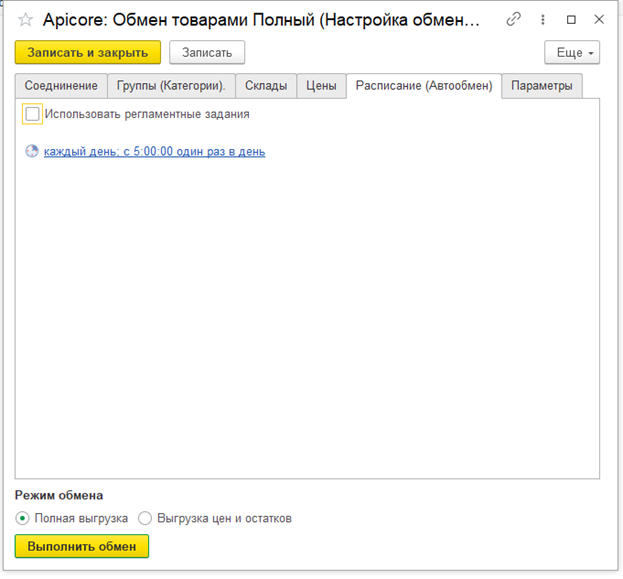This screenshot has width=623, height=579.
Task: Select 'Выгрузка цен и остатков' mode
Action: tap(145, 518)
